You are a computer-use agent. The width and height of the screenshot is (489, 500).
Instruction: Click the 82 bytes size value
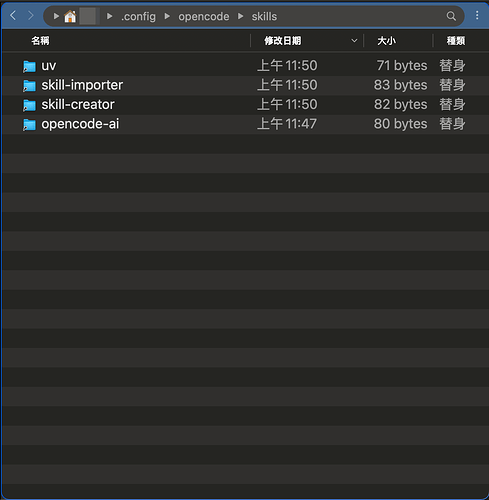[x=400, y=104]
